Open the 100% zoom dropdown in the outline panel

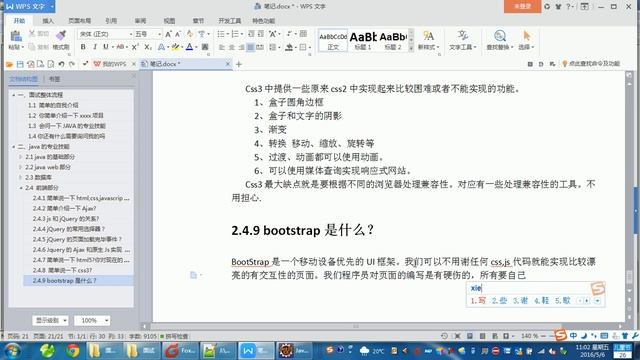pyautogui.click(x=92, y=320)
